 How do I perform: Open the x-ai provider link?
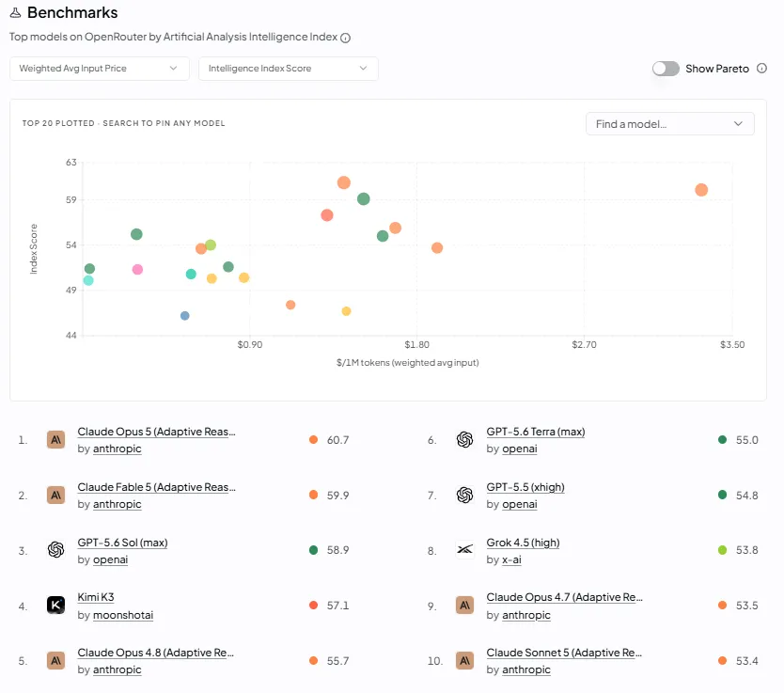[511, 560]
